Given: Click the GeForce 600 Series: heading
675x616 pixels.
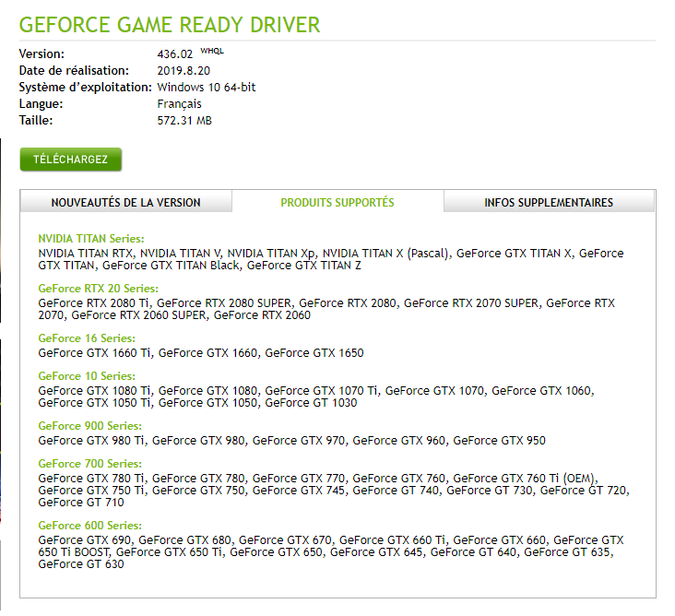Looking at the screenshot, I should pos(90,526).
